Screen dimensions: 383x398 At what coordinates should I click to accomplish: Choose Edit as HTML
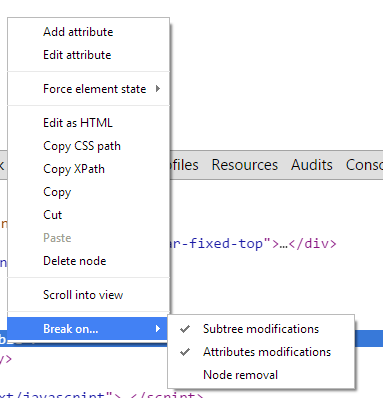(88, 123)
